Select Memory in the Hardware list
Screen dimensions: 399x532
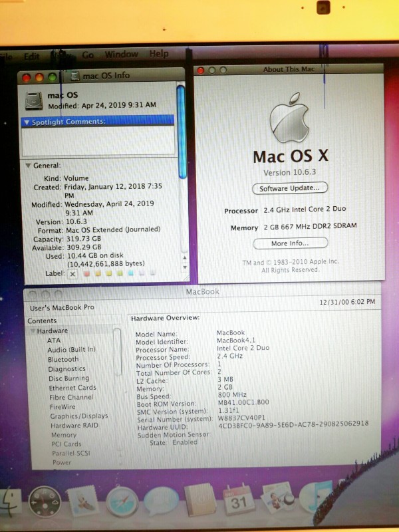tap(64, 435)
